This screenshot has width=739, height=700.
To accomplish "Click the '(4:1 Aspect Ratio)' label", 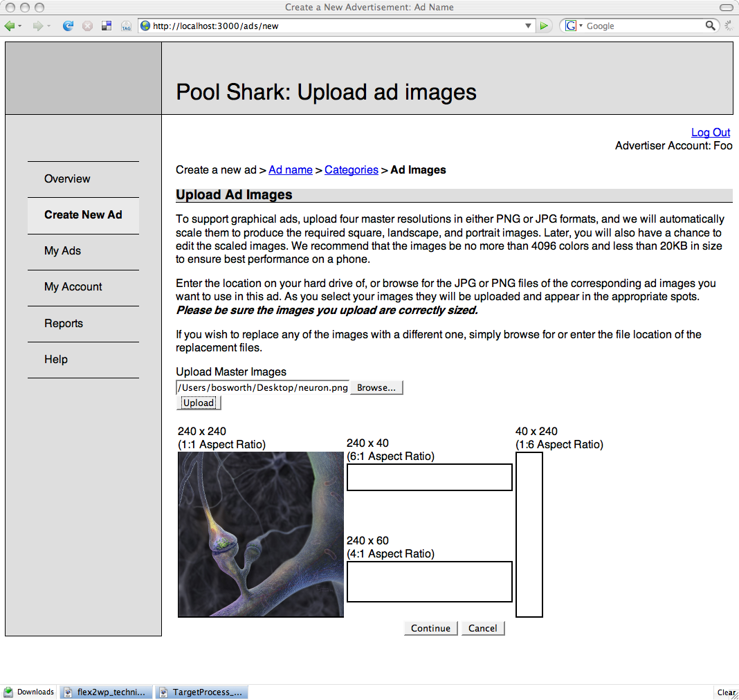I will click(x=391, y=554).
